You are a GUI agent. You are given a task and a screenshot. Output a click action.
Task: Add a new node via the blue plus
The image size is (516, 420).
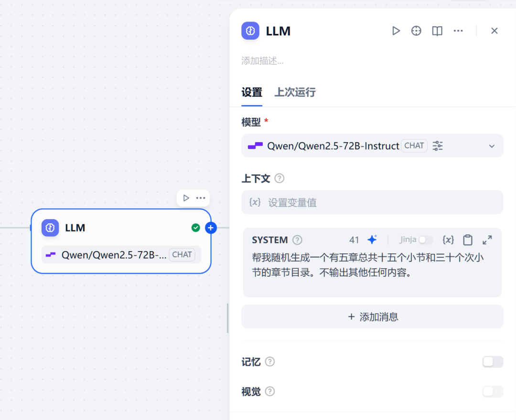point(211,228)
